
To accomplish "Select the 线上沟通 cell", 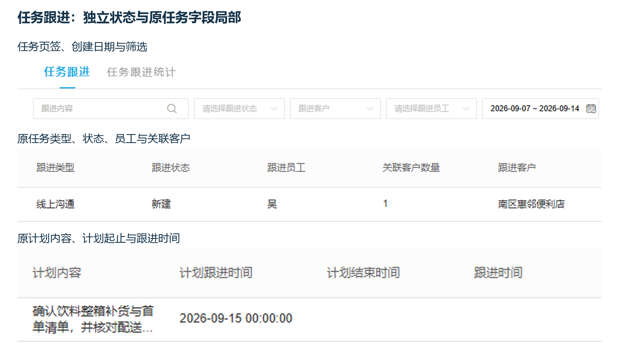I will point(55,204).
